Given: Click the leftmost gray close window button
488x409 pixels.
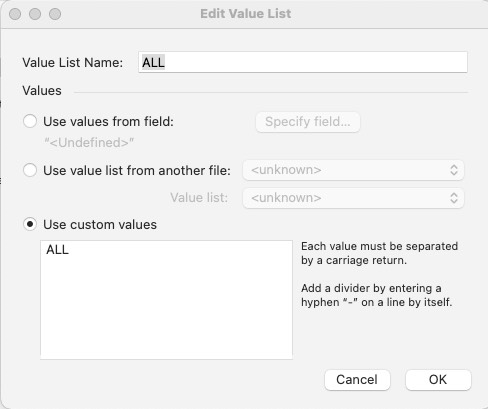Looking at the screenshot, I should (15, 14).
